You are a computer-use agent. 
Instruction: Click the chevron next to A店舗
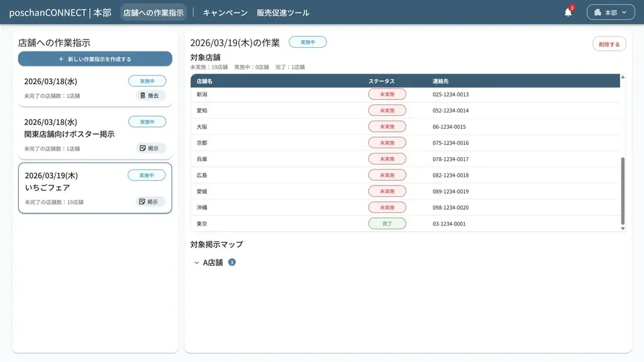(x=197, y=262)
